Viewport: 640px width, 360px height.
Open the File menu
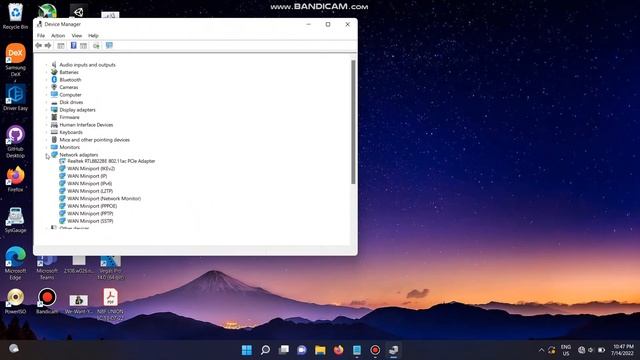click(x=41, y=36)
